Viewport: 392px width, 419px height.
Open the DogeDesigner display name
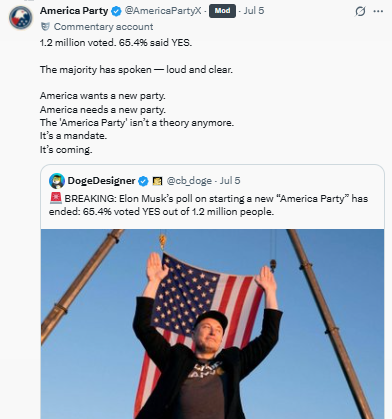(101, 181)
